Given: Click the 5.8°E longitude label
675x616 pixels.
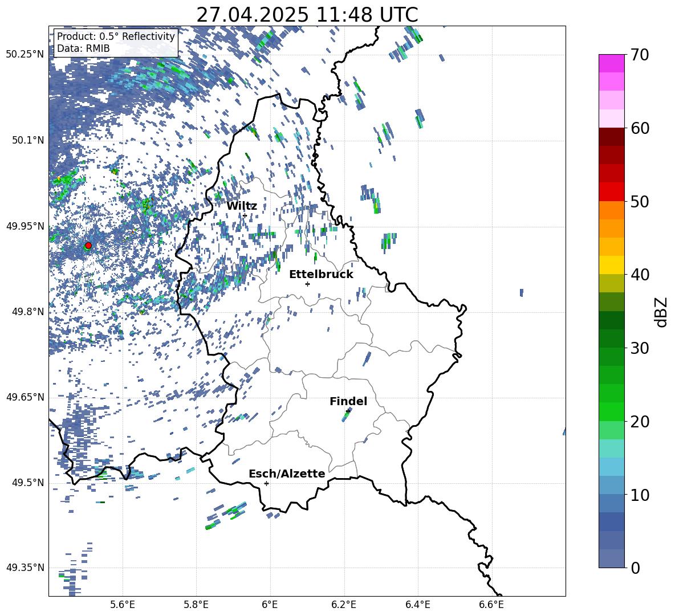Looking at the screenshot, I should click(196, 605).
